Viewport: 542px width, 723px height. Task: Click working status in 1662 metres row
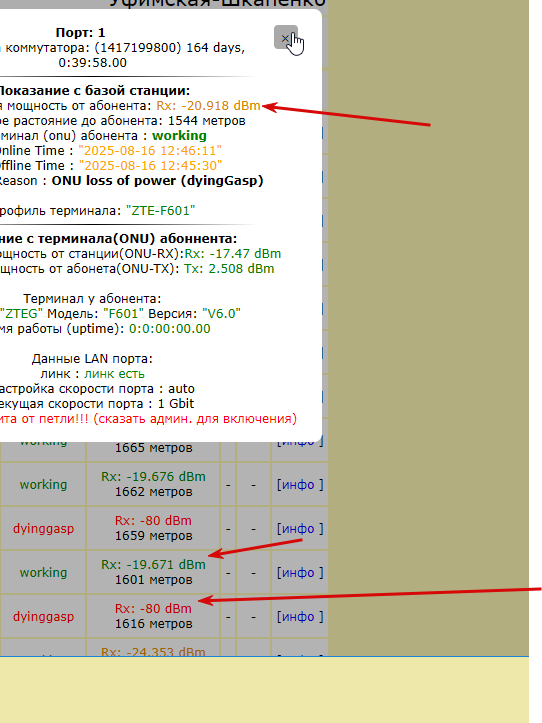tap(43, 485)
